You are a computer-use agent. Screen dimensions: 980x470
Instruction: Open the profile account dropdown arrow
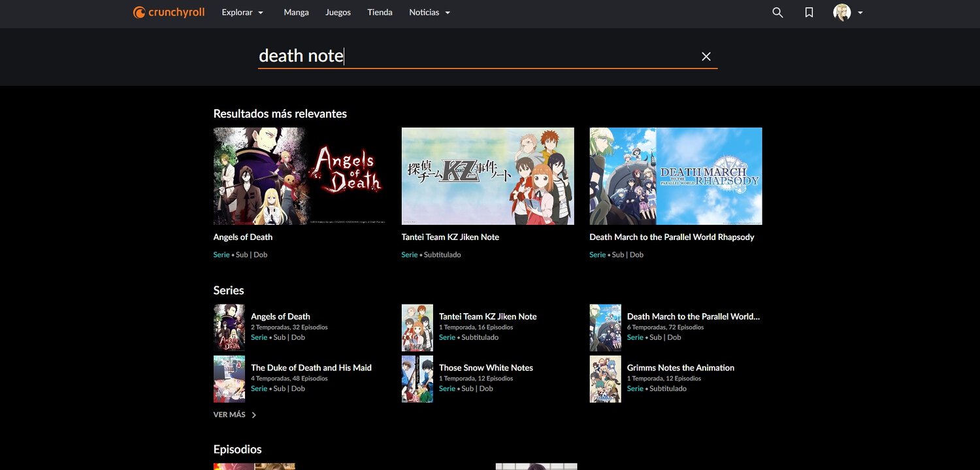point(860,12)
